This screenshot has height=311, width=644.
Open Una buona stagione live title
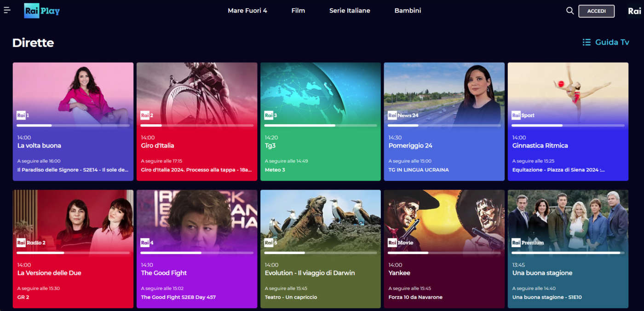[x=542, y=273]
